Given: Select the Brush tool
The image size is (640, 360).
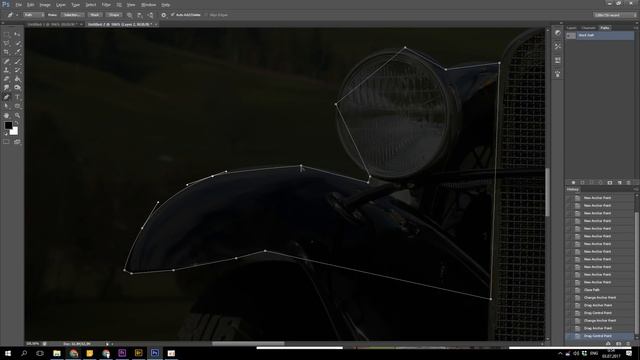Looking at the screenshot, I should pos(17,61).
